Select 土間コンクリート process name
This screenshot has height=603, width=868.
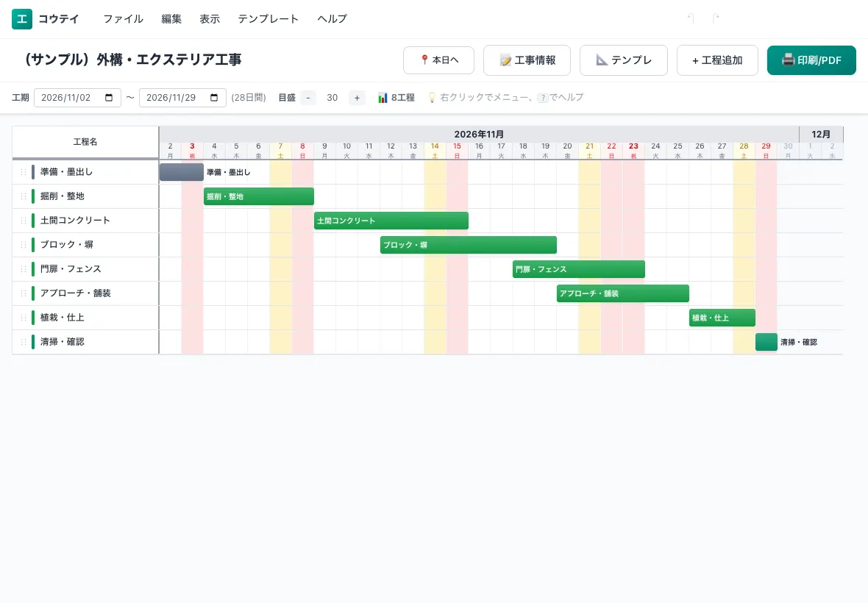[75, 220]
